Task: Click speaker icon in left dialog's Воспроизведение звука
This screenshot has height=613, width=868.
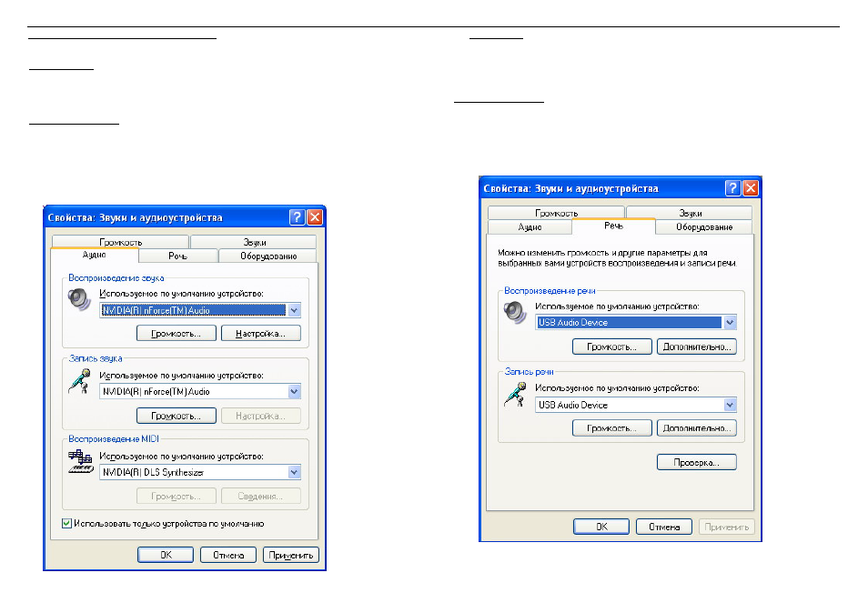Action: [79, 299]
